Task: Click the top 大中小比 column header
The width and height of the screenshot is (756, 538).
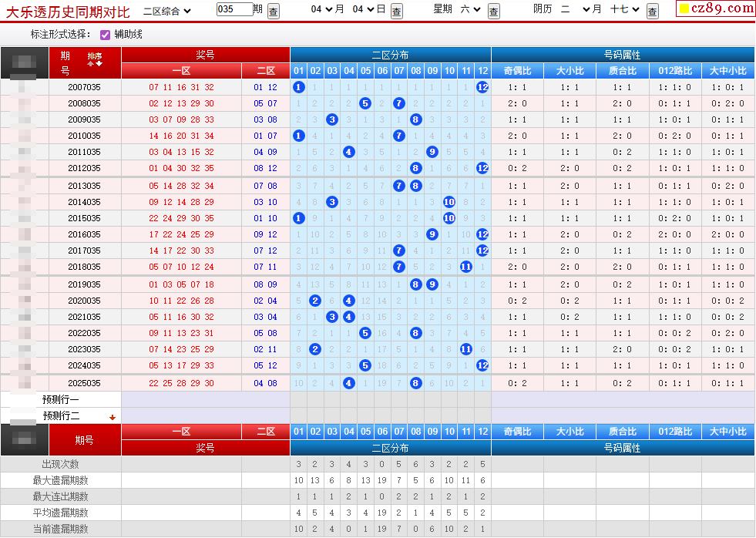Action: point(727,71)
